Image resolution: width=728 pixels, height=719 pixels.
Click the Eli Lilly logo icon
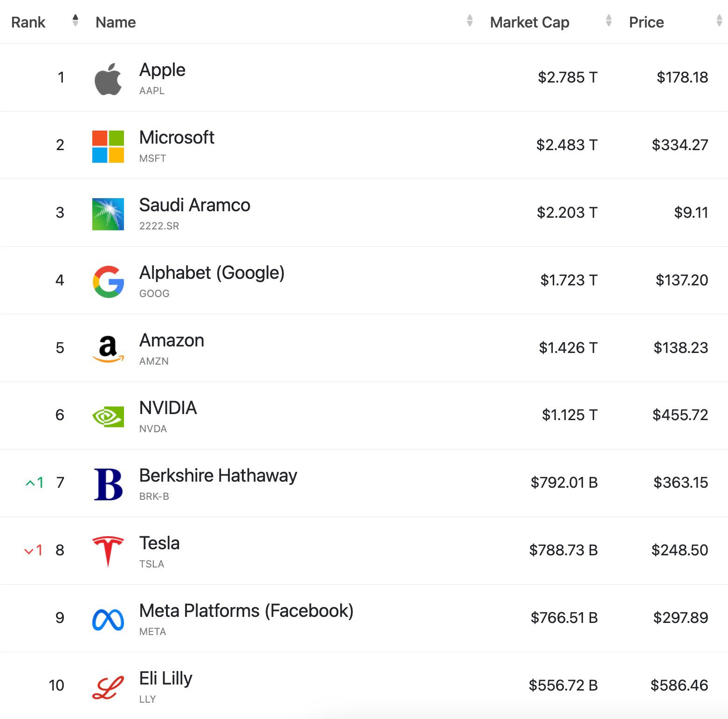(x=108, y=688)
